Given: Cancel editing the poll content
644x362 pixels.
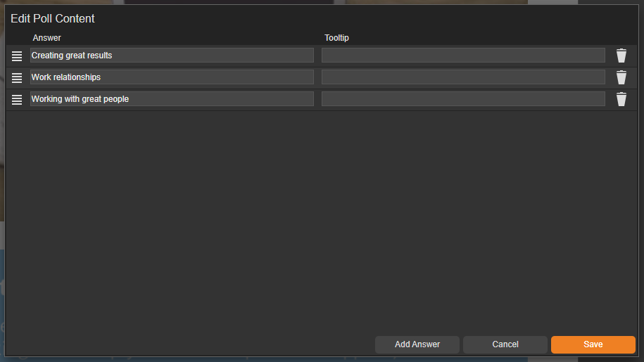Looking at the screenshot, I should pos(505,344).
